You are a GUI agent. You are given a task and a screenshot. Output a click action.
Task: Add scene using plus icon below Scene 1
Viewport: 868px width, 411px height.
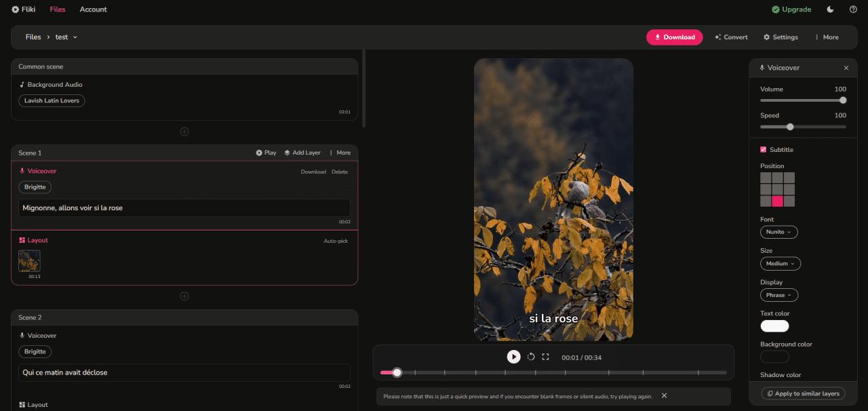tap(184, 296)
